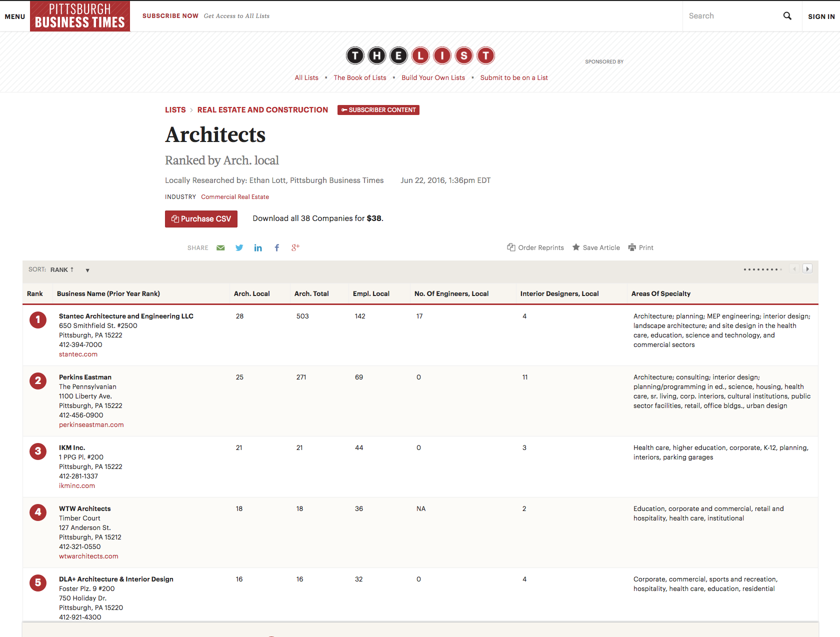Screen dimensions: 840x637
Task: Share on Twitter bird icon
Action: tap(239, 247)
